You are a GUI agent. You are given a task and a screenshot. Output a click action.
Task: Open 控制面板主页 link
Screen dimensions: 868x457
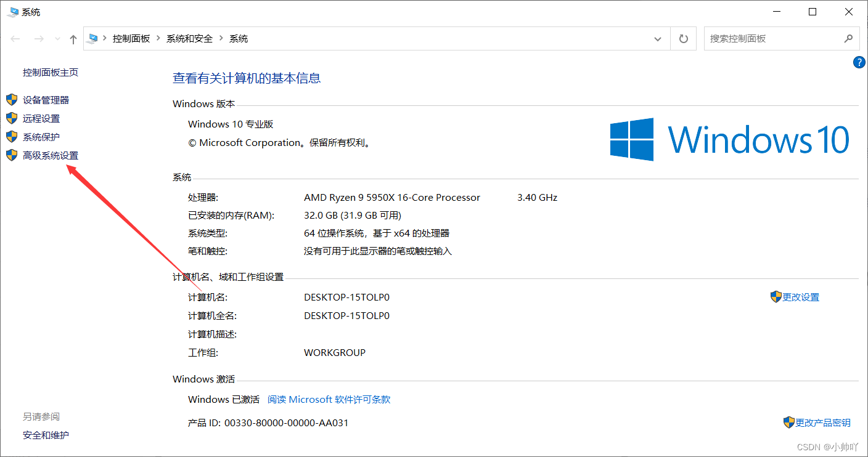pos(51,72)
